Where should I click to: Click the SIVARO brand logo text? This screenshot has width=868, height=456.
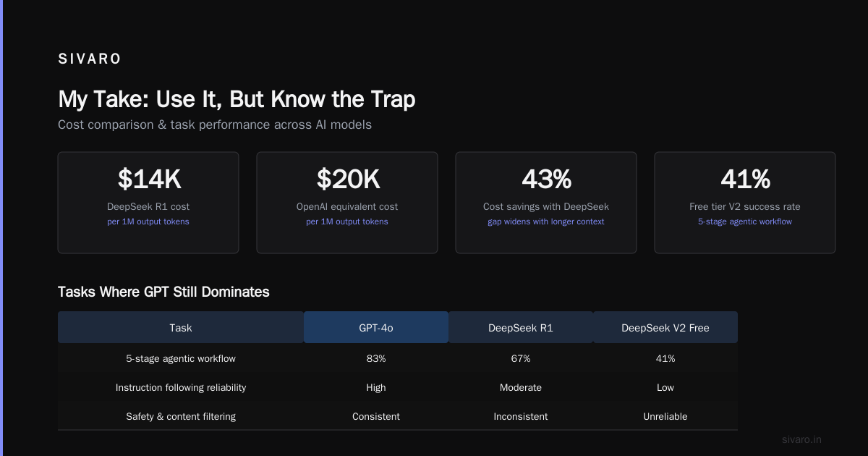click(x=90, y=59)
